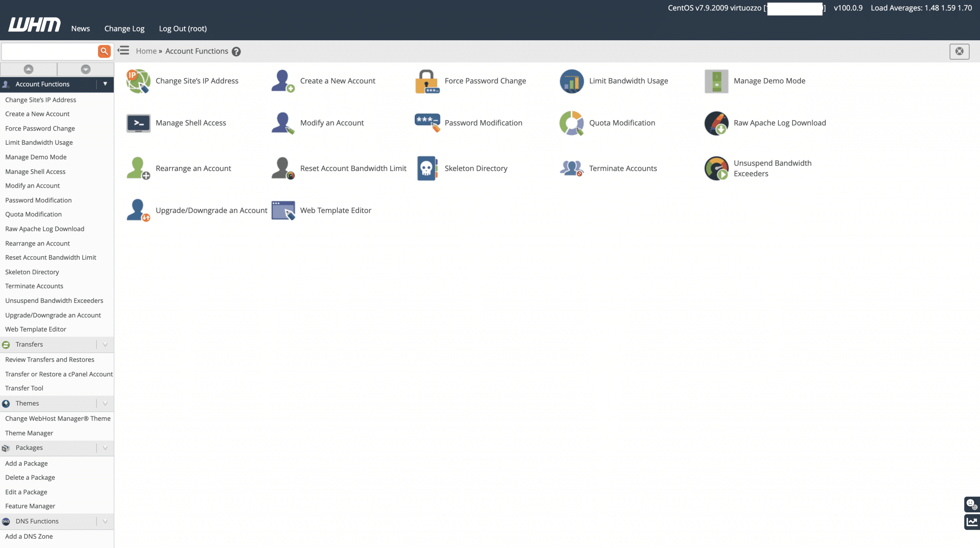The width and height of the screenshot is (980, 548).
Task: Open Create a New Account in sidebar
Action: 38,114
